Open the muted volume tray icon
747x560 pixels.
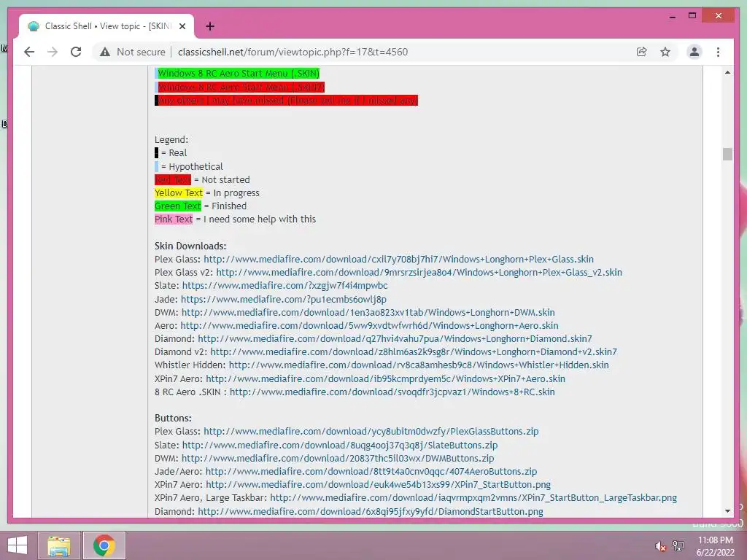click(x=660, y=545)
